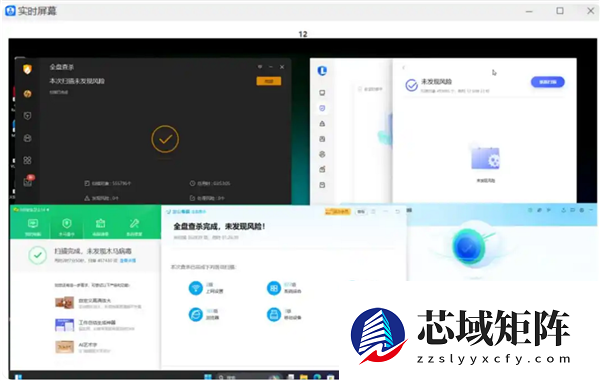Click the menu icon left of minimize in the 全盘查杀完成 window
The height and width of the screenshot is (381, 600).
pos(373,211)
